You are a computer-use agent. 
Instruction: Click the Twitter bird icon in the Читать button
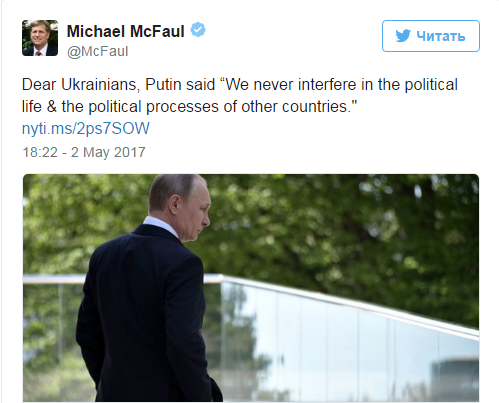403,36
